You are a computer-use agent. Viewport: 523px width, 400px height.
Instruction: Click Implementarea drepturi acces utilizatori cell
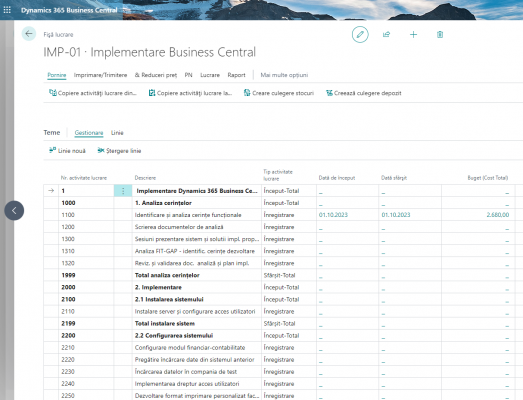coord(197,384)
